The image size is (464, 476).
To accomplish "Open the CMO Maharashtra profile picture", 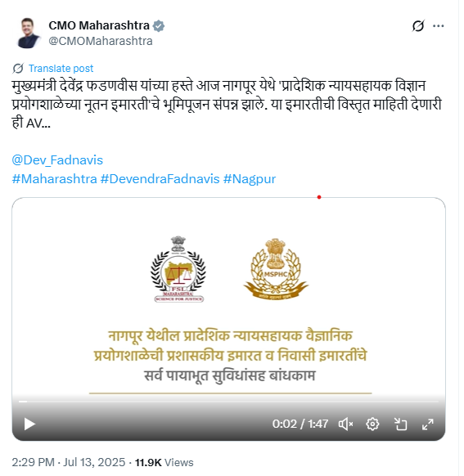I will coord(29,33).
